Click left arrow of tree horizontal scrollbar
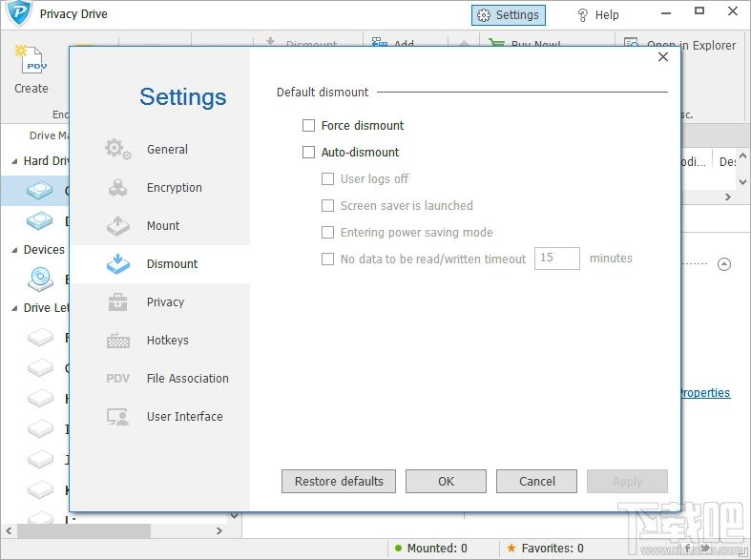 click(9, 530)
